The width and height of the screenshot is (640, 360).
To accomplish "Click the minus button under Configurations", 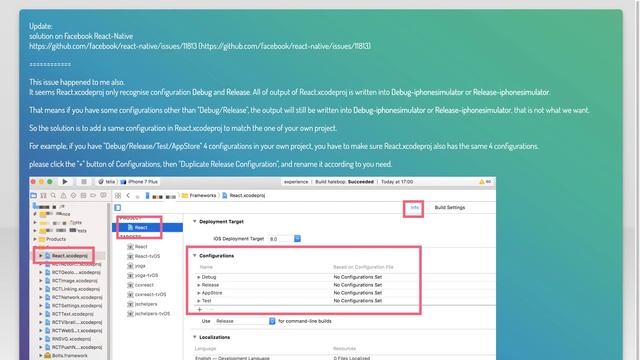I will pyautogui.click(x=211, y=309).
